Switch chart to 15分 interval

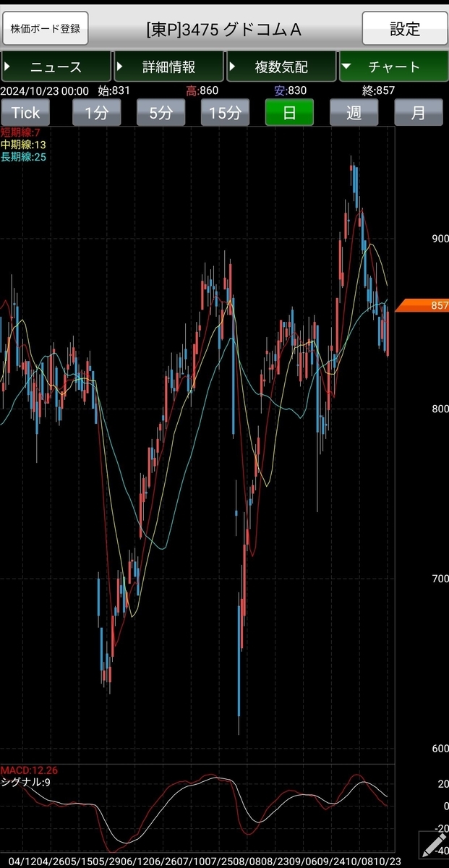click(225, 113)
